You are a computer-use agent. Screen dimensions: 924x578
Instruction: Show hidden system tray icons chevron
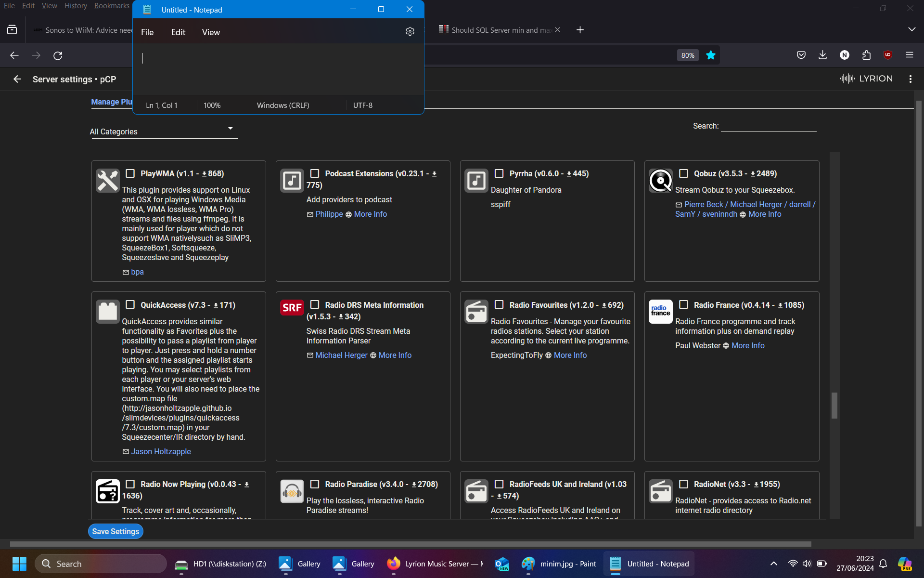pos(773,564)
